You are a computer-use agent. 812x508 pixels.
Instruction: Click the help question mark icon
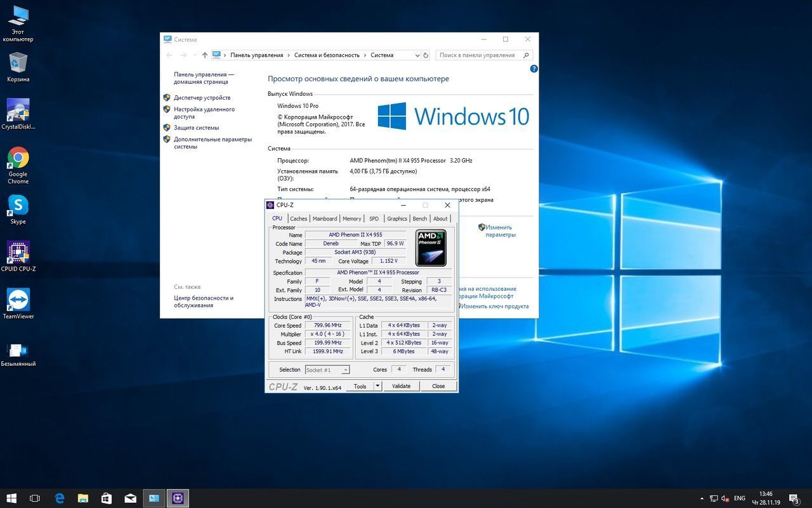pos(534,69)
